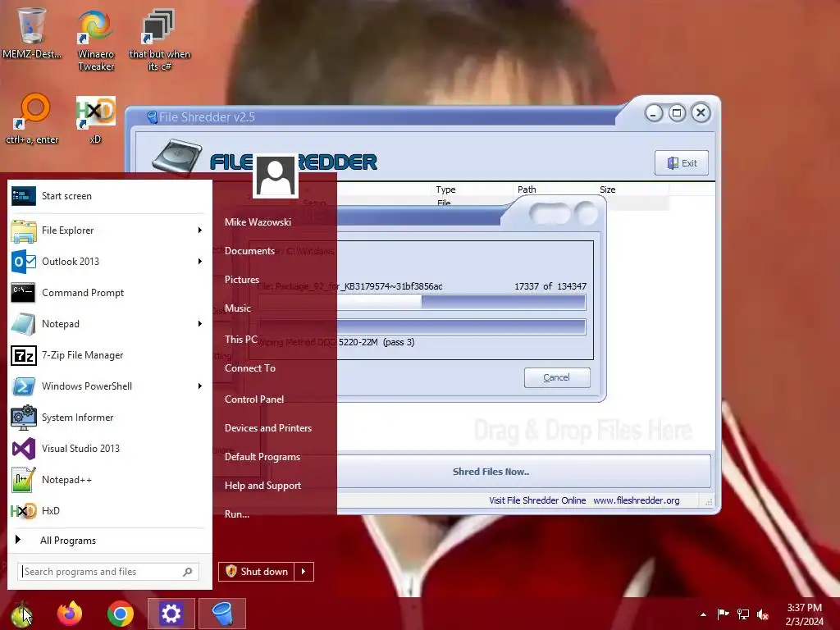The width and height of the screenshot is (840, 630).
Task: Click the Notepad icon in Start menu
Action: coord(24,323)
